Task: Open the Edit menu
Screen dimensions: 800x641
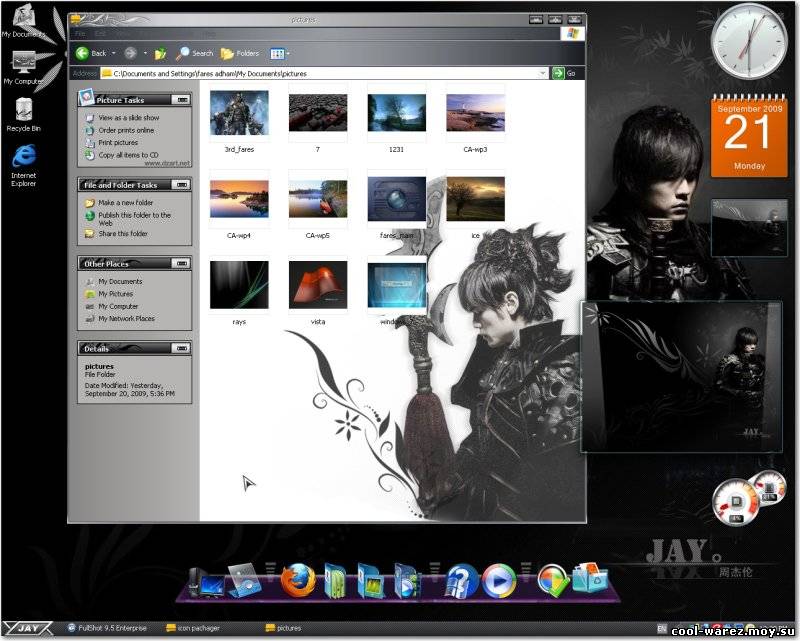Action: pyautogui.click(x=100, y=34)
